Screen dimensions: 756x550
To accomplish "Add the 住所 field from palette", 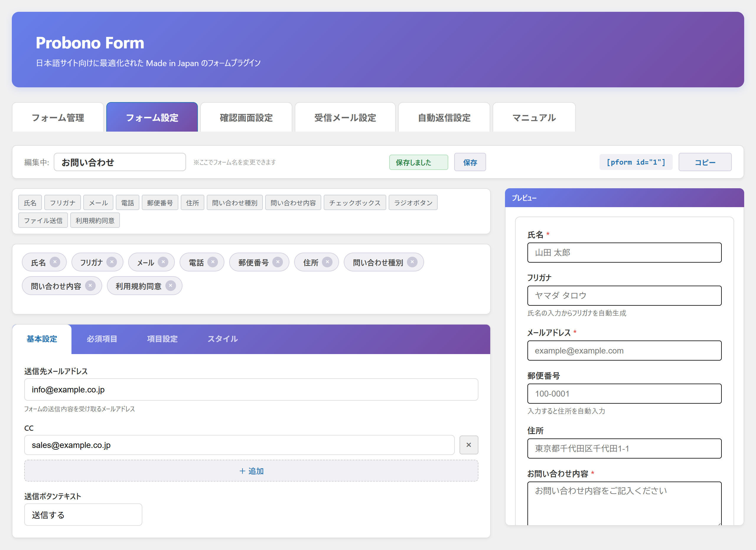I will (x=192, y=202).
